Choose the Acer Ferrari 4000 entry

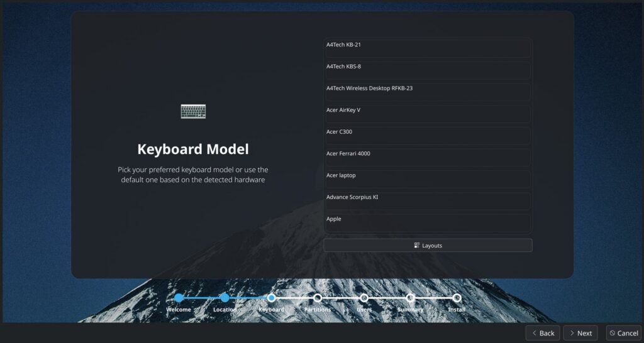point(428,158)
